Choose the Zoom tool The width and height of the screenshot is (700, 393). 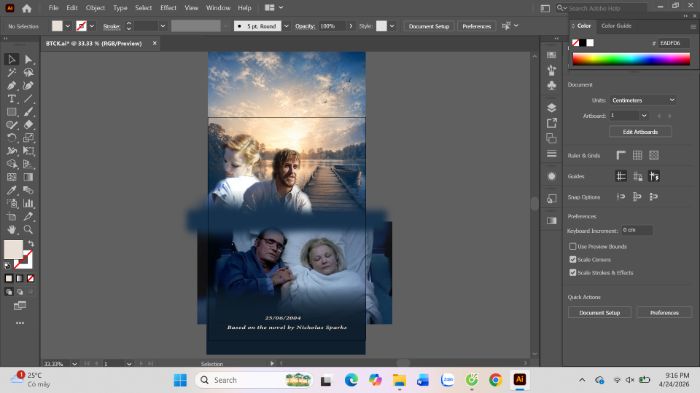28,230
